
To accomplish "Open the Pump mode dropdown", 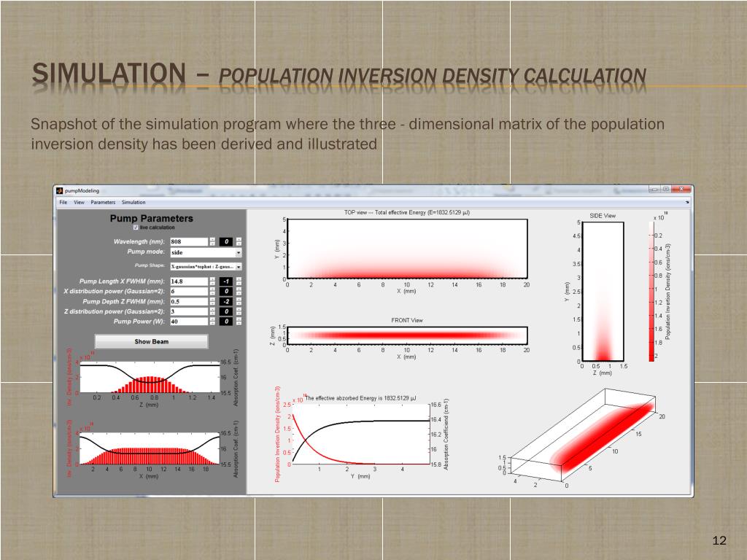I will (206, 252).
